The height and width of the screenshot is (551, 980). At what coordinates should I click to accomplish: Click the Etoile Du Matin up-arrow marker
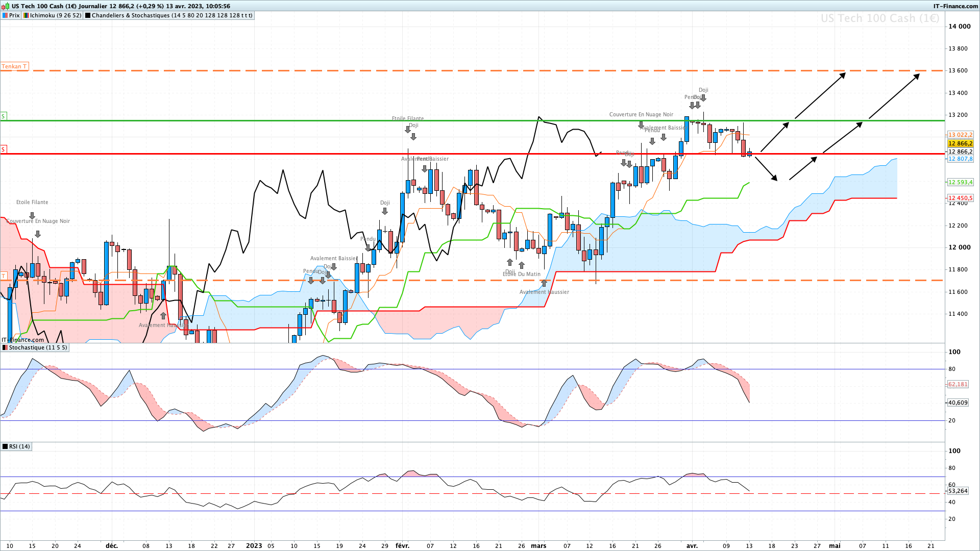click(522, 265)
